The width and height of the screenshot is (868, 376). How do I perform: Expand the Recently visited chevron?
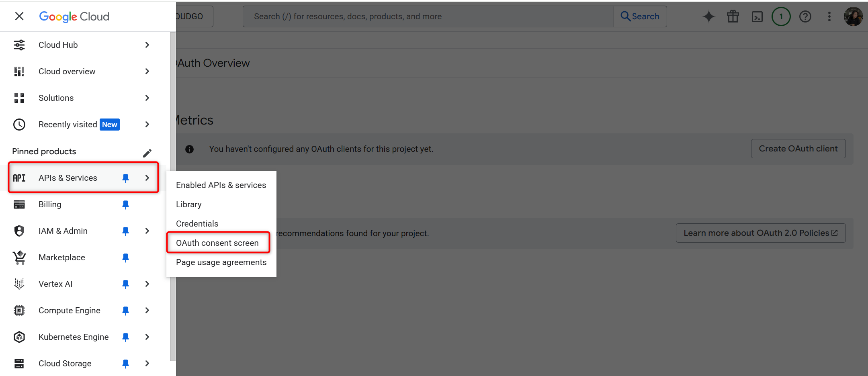(x=147, y=125)
